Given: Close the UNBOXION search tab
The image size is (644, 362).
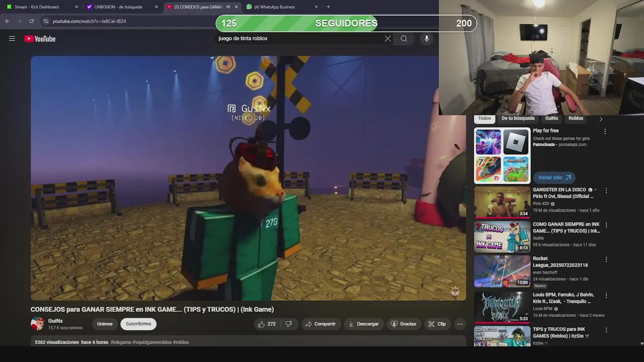Looking at the screenshot, I should 156,7.
